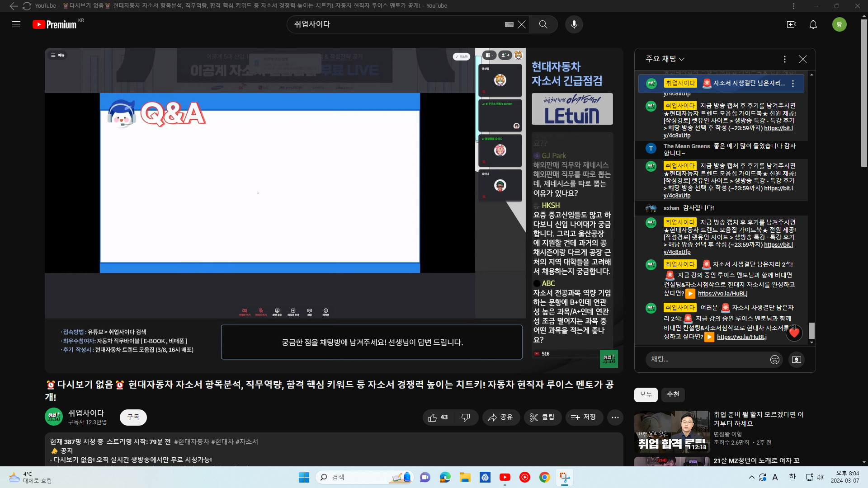Click the search magnifier button
The height and width of the screenshot is (488, 868).
tap(543, 24)
